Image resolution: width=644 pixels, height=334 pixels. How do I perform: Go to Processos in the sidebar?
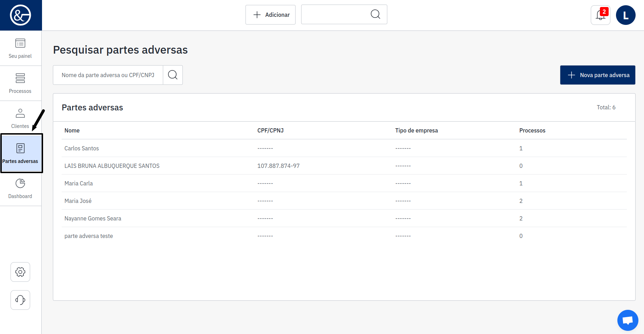(20, 83)
